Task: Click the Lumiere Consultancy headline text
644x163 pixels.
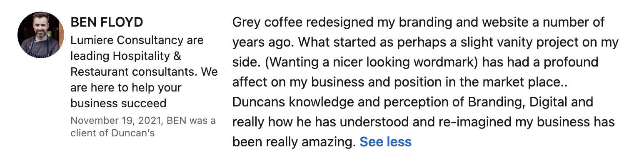Action: (x=144, y=72)
